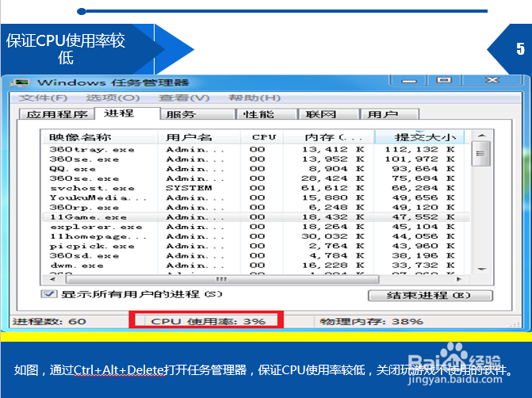Select the YoukuMedia process row

(256, 197)
